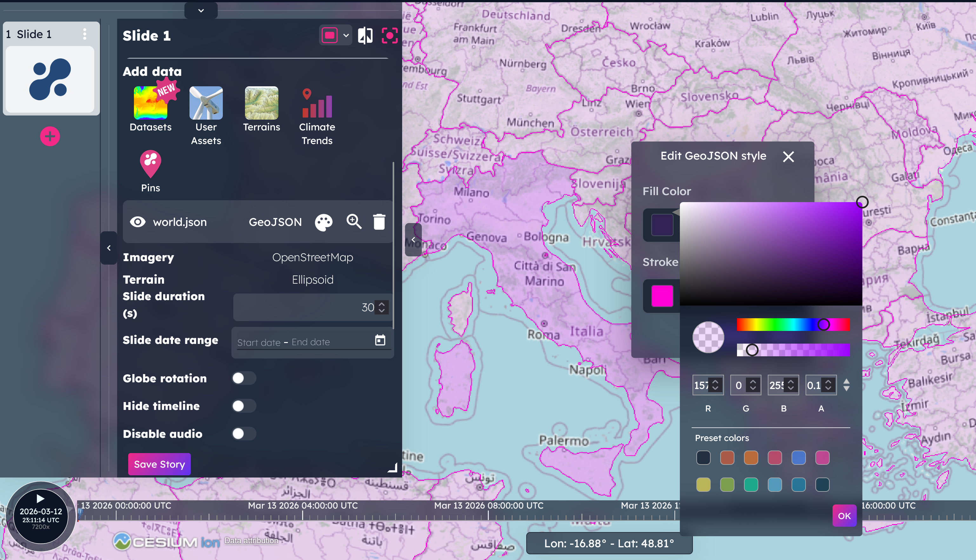Expand the record mode dropdown arrow

pyautogui.click(x=346, y=36)
